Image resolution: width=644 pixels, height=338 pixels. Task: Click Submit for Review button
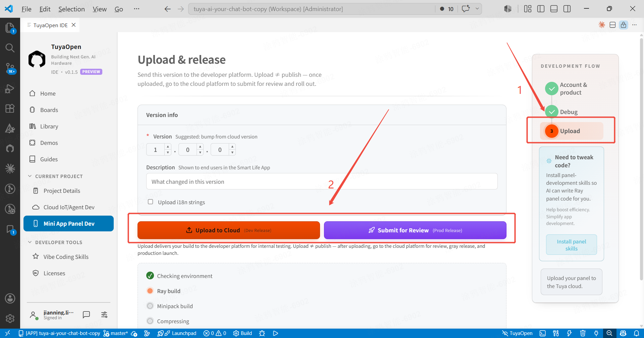(x=415, y=230)
